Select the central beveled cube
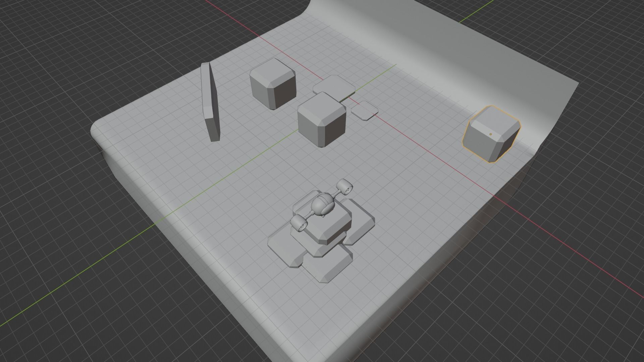Screen dimensions: 644x362 [321, 120]
